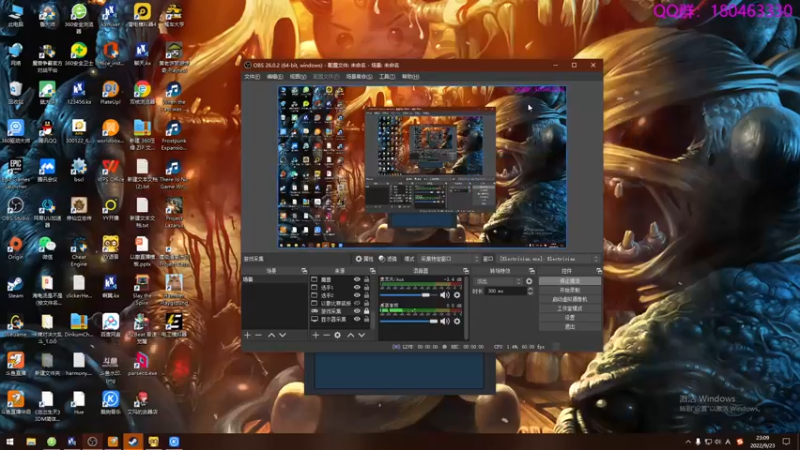800x450 pixels.
Task: Undock the audio mixer panel via float icon
Action: click(466, 271)
